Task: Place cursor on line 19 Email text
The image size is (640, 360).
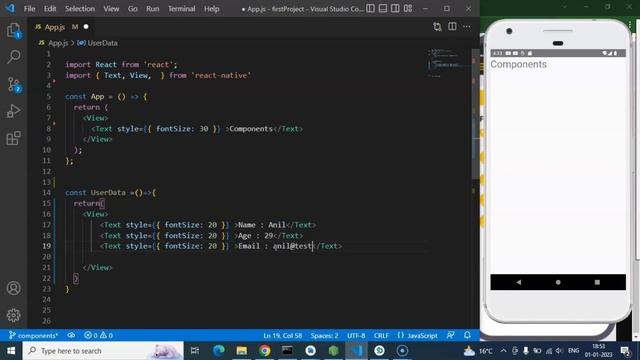Action: (275, 246)
